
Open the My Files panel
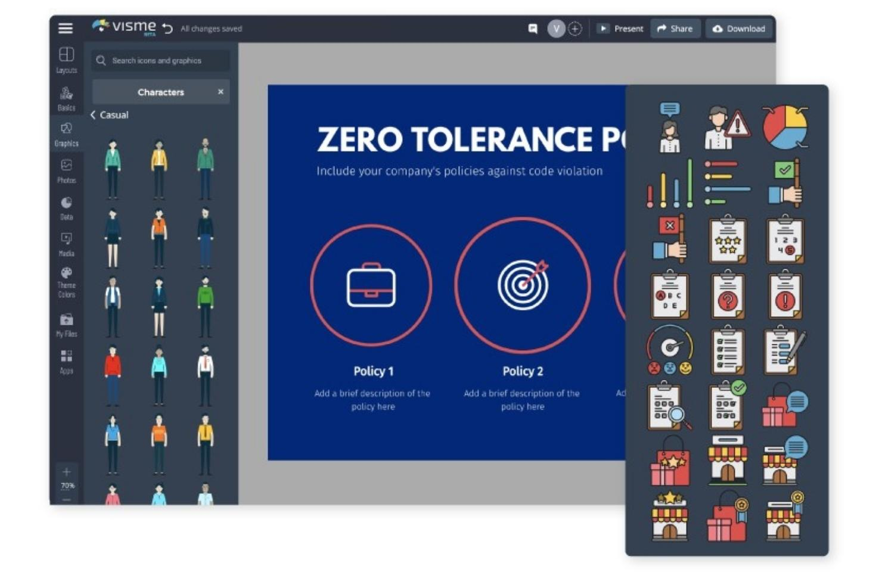click(x=66, y=325)
